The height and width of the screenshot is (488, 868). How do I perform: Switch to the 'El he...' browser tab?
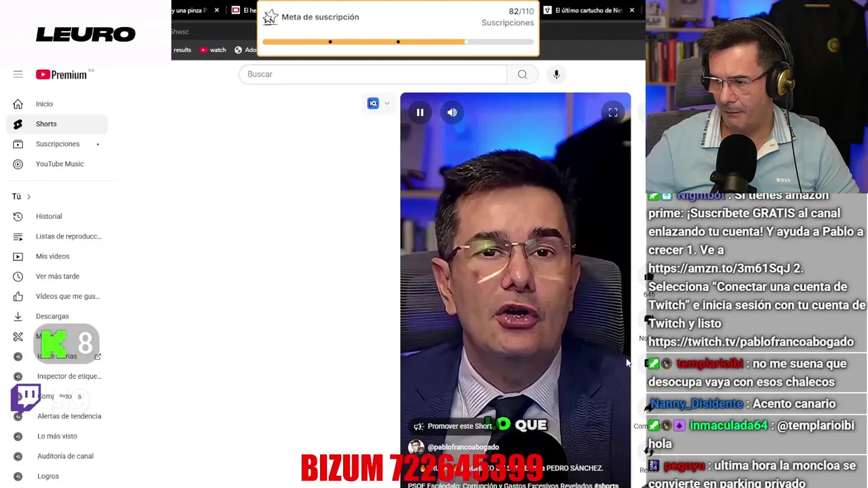tap(244, 10)
